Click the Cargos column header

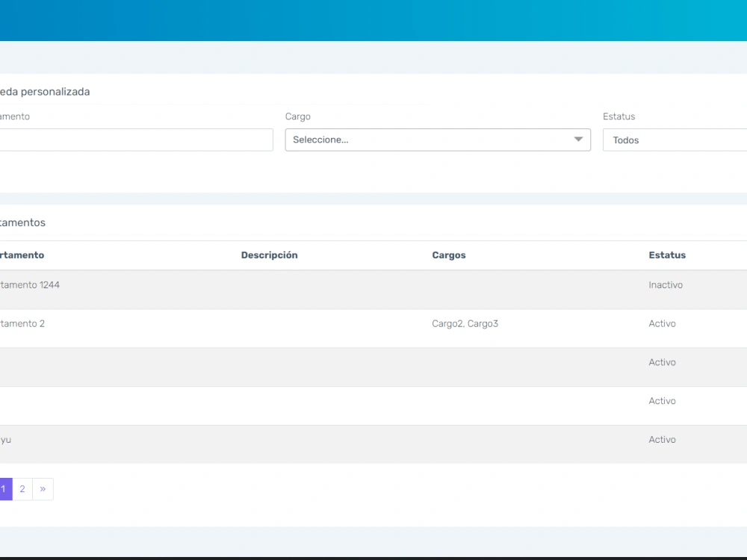click(x=449, y=255)
